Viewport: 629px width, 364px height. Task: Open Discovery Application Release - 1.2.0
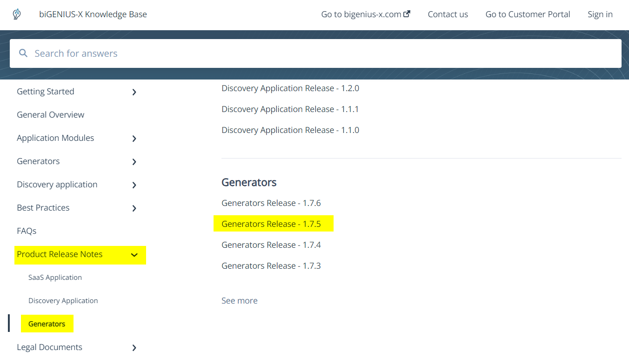point(290,88)
